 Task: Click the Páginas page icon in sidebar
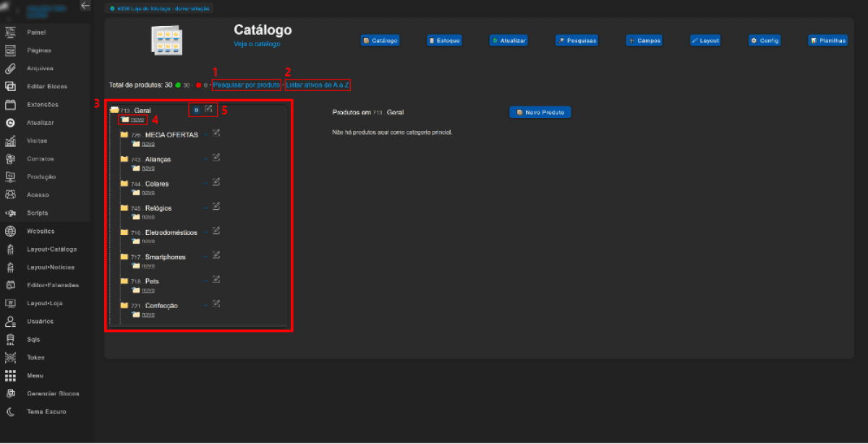pyautogui.click(x=10, y=51)
